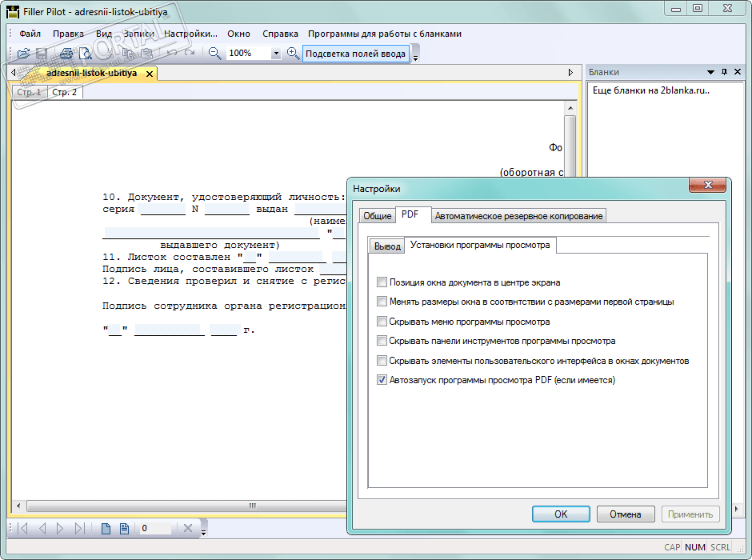Screen dimensions: 752x560
Task: Close the Настройки dialog
Action: pyautogui.click(x=707, y=185)
